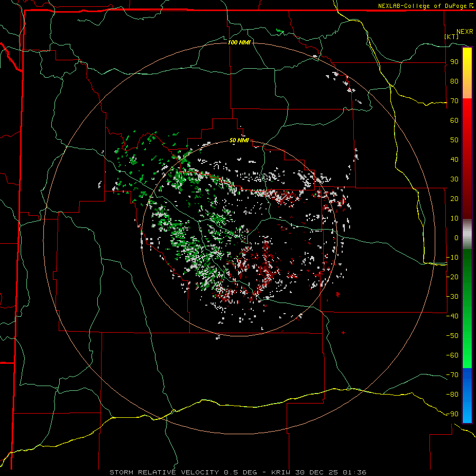The width and height of the screenshot is (476, 476).
Task: Select the -80 value on velocity scale
Action: [x=452, y=395]
